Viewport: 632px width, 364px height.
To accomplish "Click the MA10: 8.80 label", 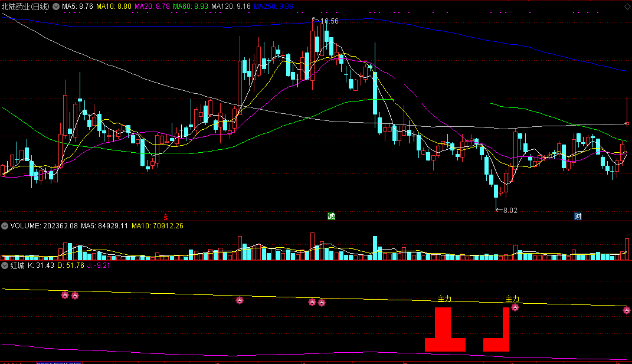I will tap(114, 6).
